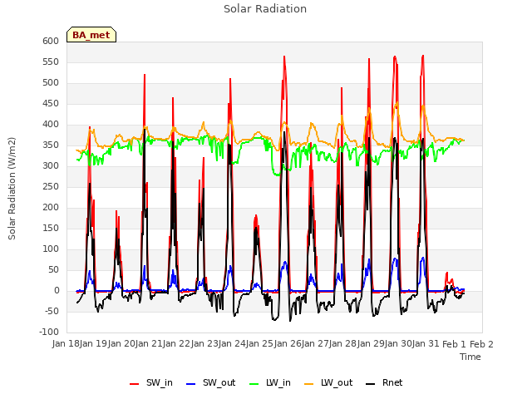The width and height of the screenshot is (532, 399).
Task: Click the Jan 21 x-axis label
Action: 149,344
